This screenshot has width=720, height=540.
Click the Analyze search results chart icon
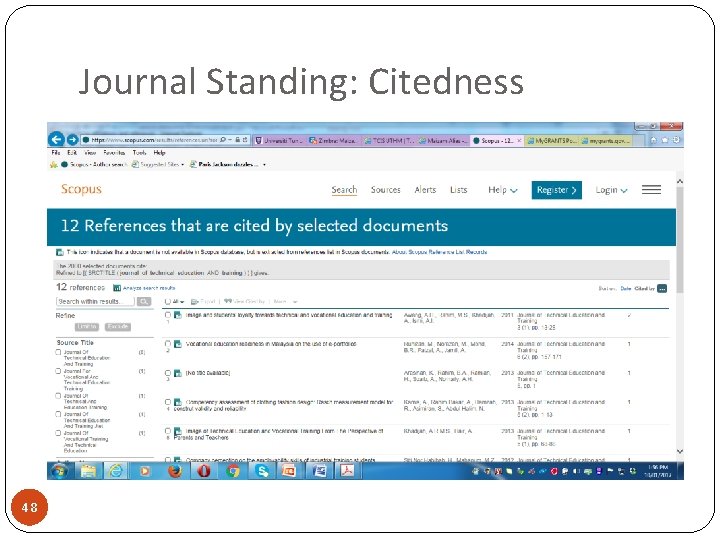click(117, 288)
